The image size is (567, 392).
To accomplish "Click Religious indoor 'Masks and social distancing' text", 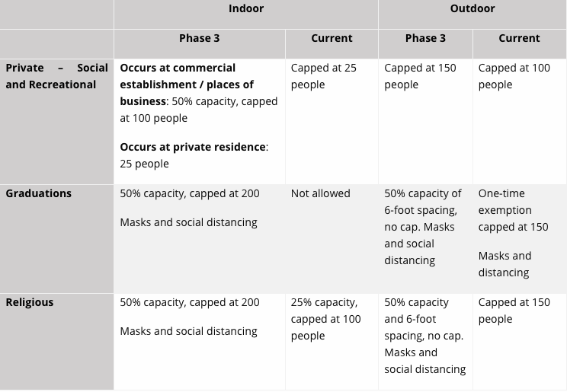I will (188, 331).
